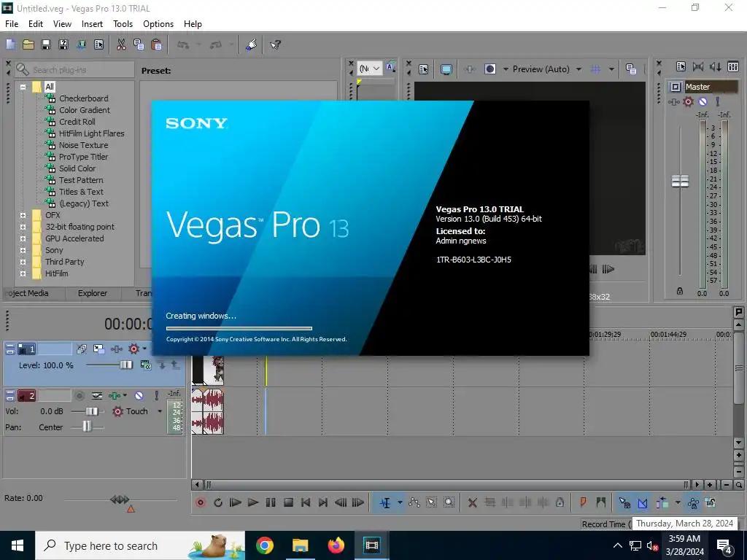Collapse the All plug-ins folder
The width and height of the screenshot is (747, 560).
[x=23, y=87]
